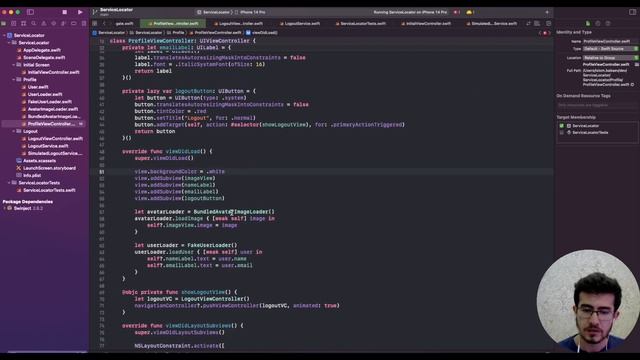Screen dimensions: 640x360
Task: Open the Source Control navigator icon
Action: pos(13,24)
